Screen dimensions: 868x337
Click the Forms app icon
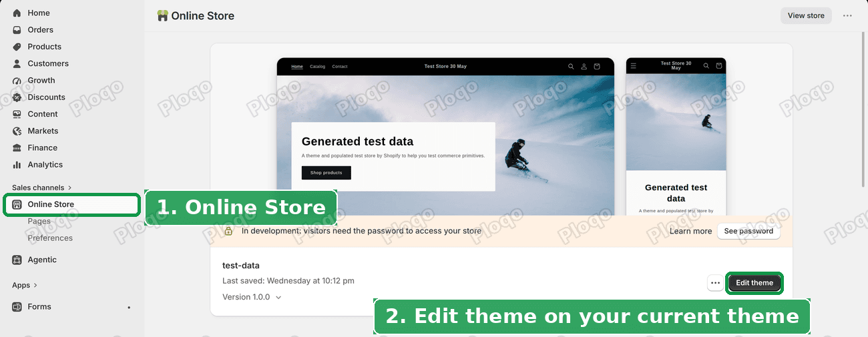(x=17, y=306)
